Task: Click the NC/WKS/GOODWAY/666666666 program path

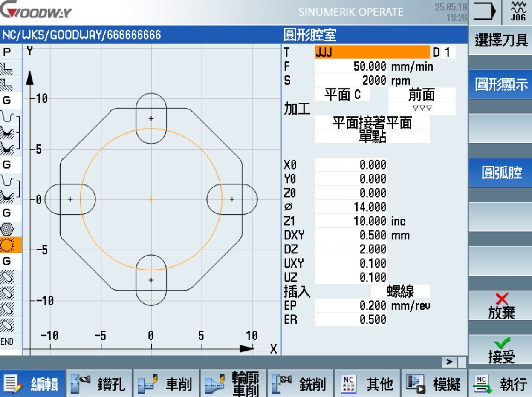Action: coord(82,35)
